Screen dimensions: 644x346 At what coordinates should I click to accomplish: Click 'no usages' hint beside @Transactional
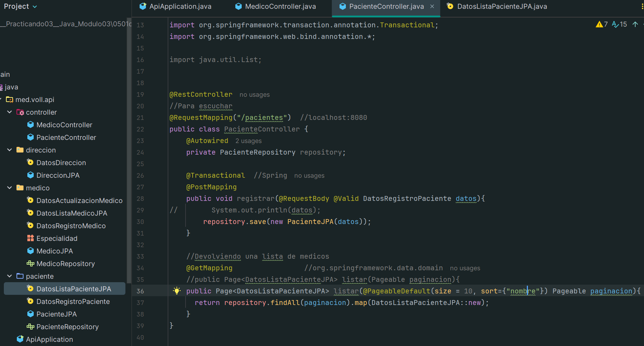[309, 176]
